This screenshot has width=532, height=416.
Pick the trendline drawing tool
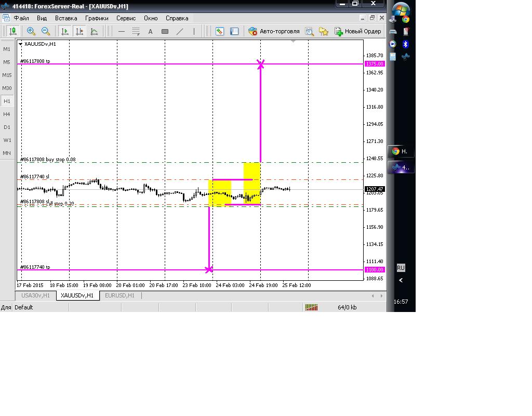tap(180, 31)
